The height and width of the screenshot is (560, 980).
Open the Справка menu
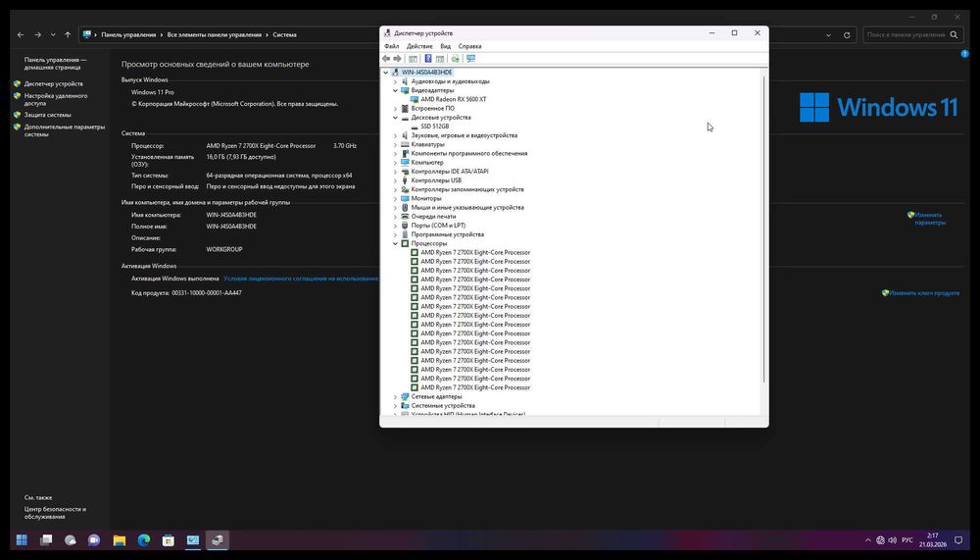[470, 46]
